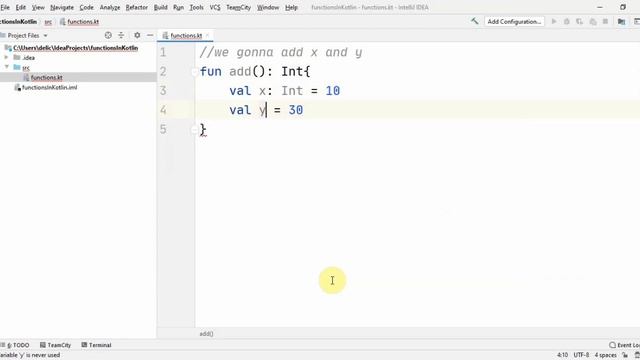Viewport: 640px width, 360px height.
Task: Click the Build project hammer icon
Action: 474,21
